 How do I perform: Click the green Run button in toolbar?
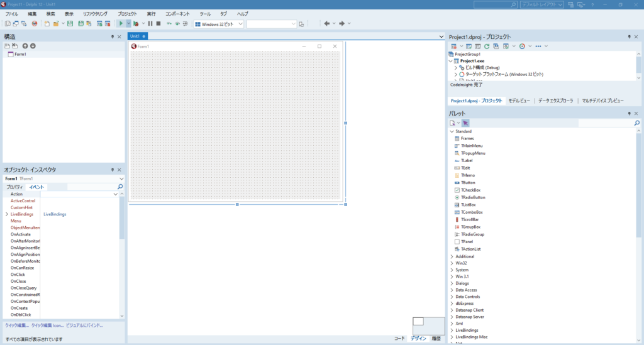(x=121, y=24)
